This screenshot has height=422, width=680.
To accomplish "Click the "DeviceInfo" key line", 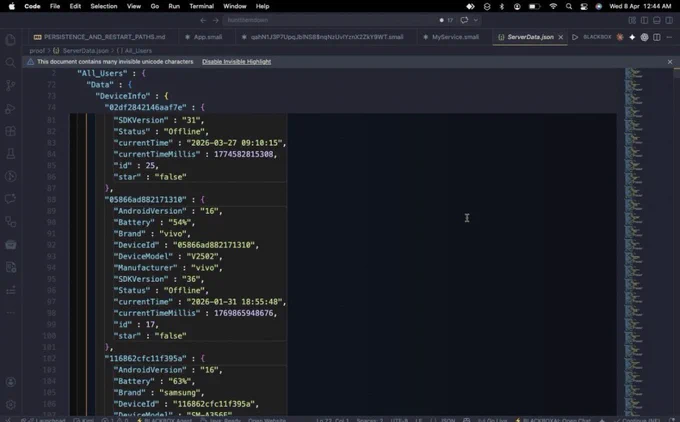I will tap(132, 96).
